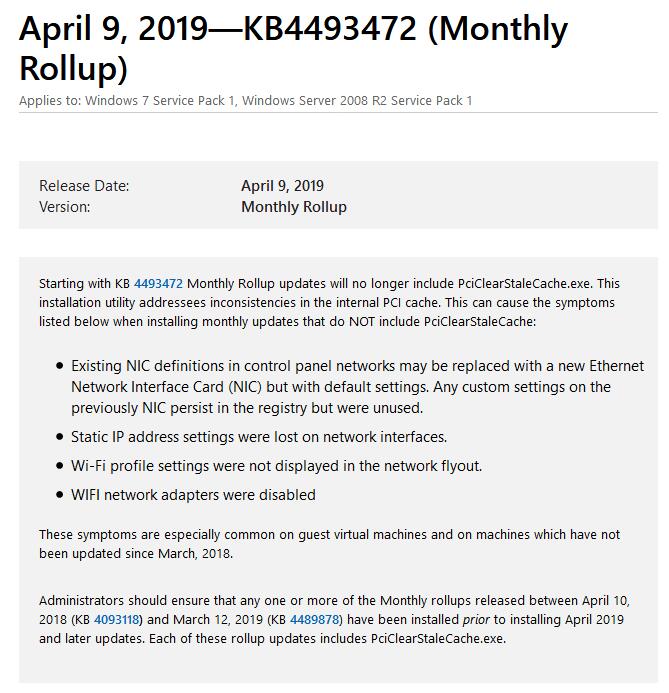Click the bold "April 9, 2019" date value
This screenshot has height=693, width=669.
(x=282, y=186)
